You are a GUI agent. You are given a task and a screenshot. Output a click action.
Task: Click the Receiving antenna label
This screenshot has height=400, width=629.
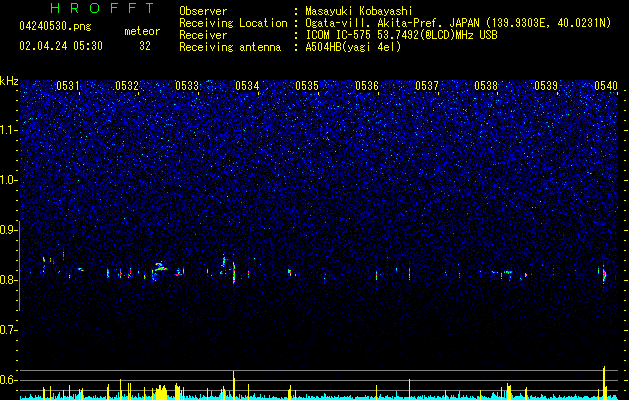click(230, 47)
